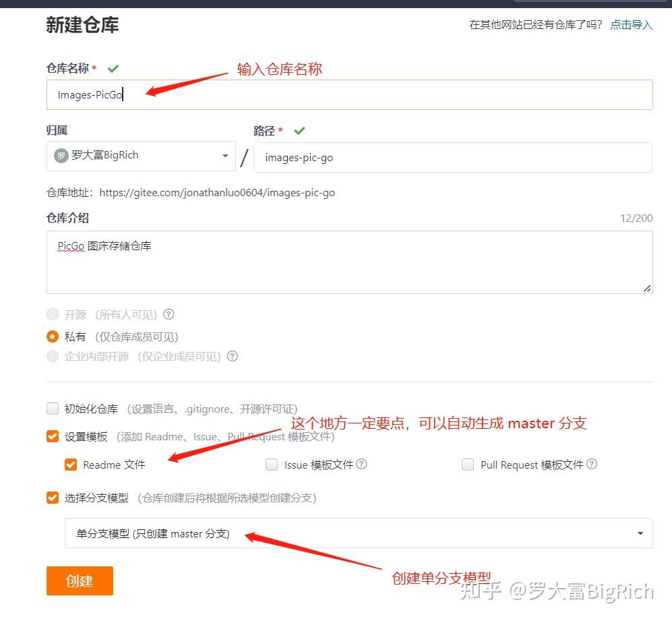Image resolution: width=672 pixels, height=621 pixels.
Task: Check the 初始化仓库 checkbox
Action: click(52, 408)
